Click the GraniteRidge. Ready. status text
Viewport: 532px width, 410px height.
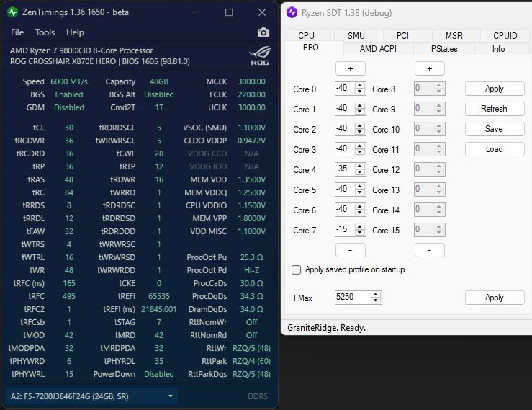(x=326, y=328)
